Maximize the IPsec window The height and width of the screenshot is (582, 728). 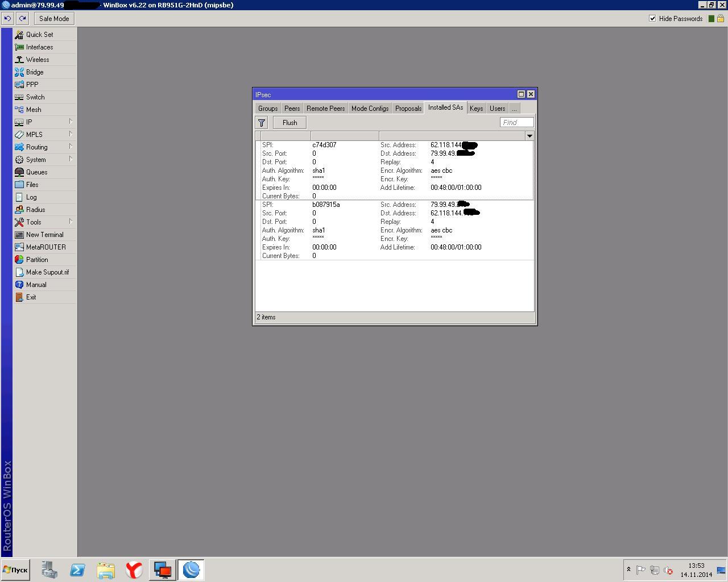coord(521,94)
